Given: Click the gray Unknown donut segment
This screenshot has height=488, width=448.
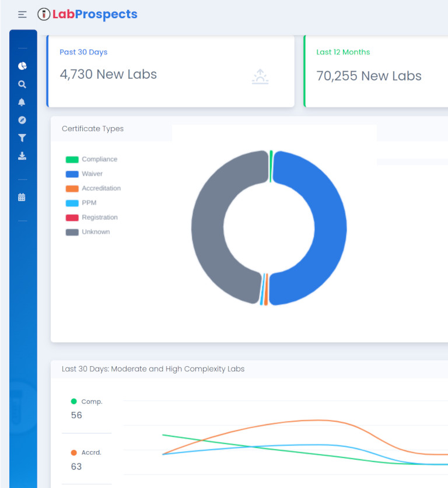Looking at the screenshot, I should pyautogui.click(x=208, y=227).
